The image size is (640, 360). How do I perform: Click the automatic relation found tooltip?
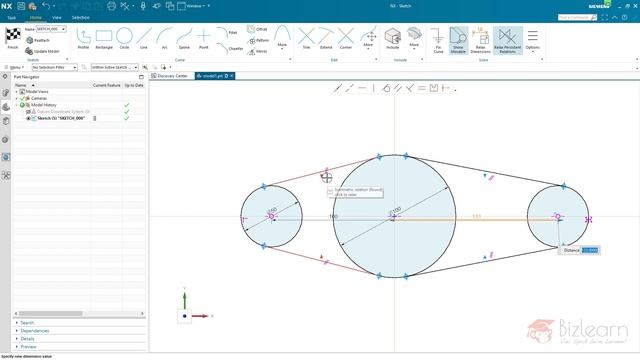pyautogui.click(x=355, y=192)
